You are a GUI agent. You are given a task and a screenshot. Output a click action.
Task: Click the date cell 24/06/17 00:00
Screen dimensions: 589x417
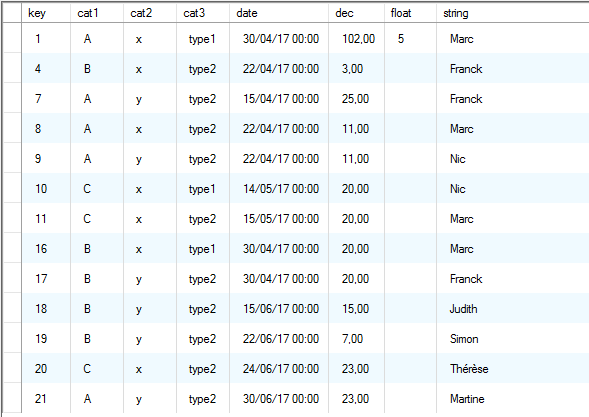(279, 368)
